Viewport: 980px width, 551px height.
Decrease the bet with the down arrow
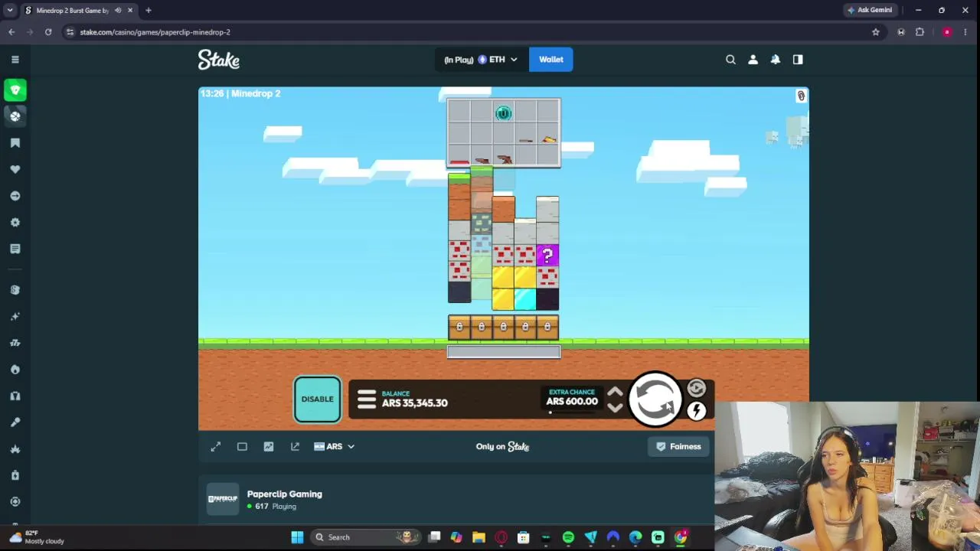coord(615,408)
